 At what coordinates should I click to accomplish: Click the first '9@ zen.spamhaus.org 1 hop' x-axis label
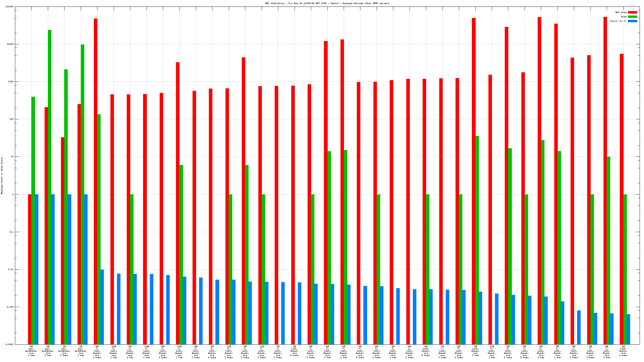[31, 351]
